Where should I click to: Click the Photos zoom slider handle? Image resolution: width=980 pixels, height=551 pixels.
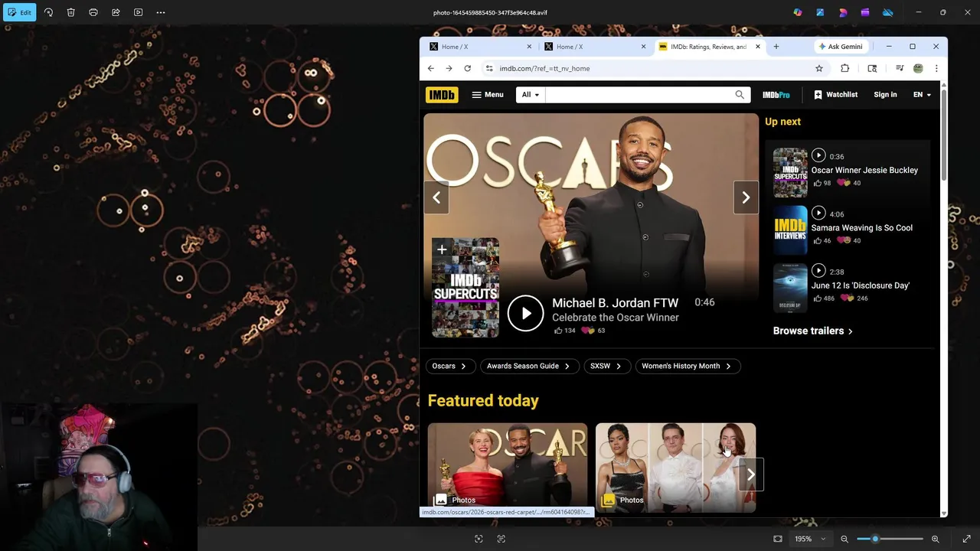pos(875,539)
